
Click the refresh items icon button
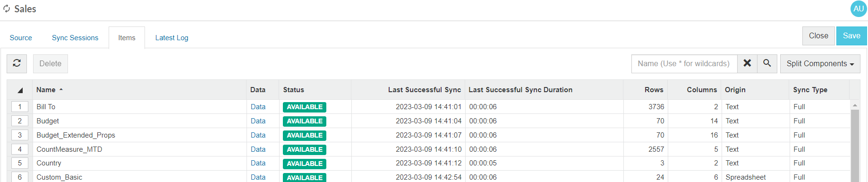click(x=17, y=63)
